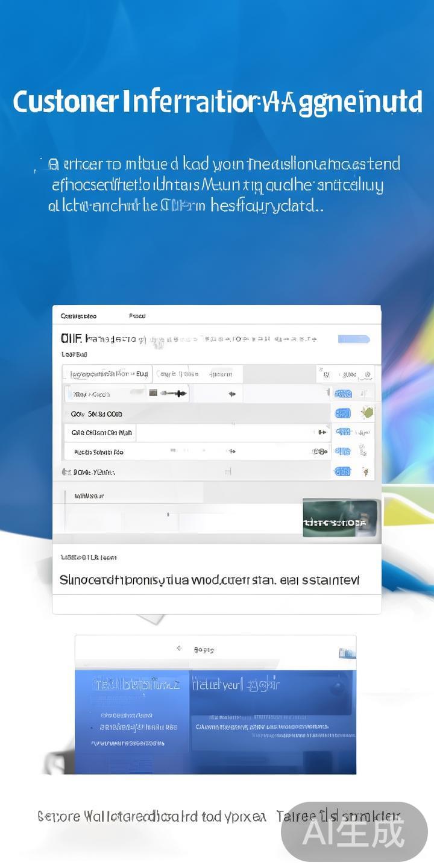The image size is (434, 868).
Task: Click the far-right icon in the fifth table row
Action: click(x=365, y=471)
